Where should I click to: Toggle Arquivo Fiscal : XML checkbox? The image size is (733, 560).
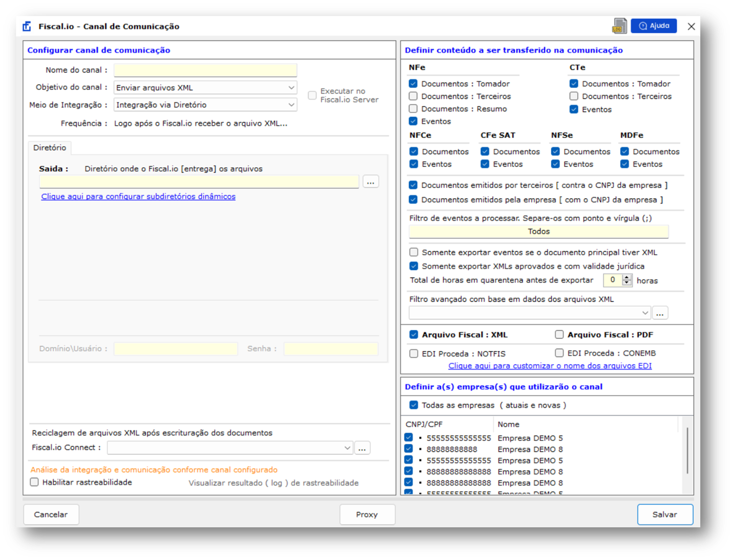(x=414, y=334)
